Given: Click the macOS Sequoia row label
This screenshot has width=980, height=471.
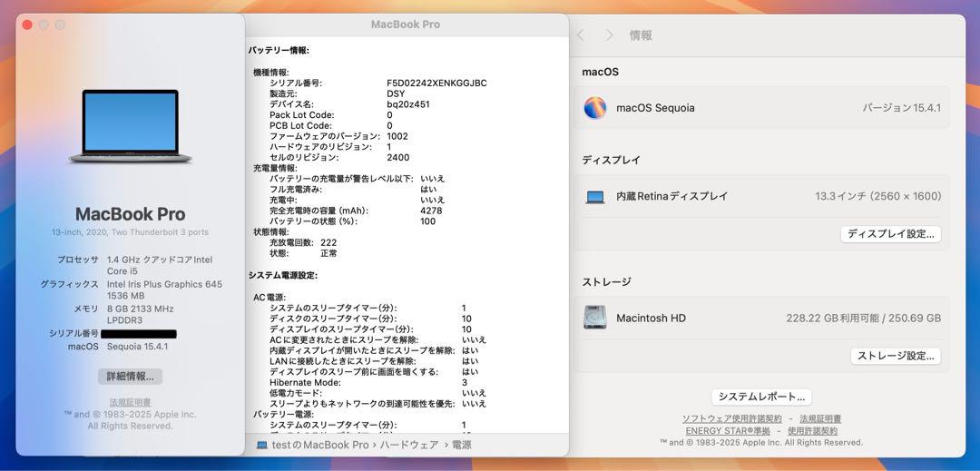Looking at the screenshot, I should pyautogui.click(x=655, y=107).
